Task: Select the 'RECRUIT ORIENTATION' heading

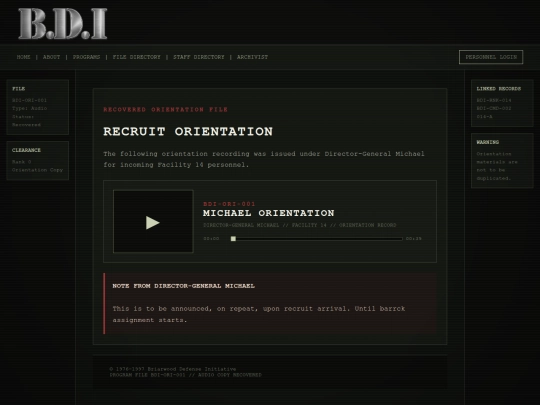Action: coord(188,132)
